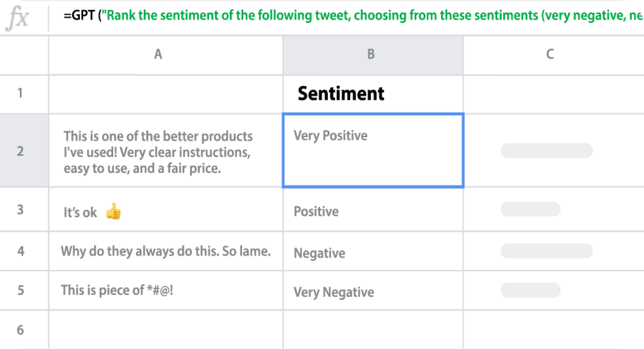
Task: Select the 'Why do they always do this' cell
Action: click(166, 251)
